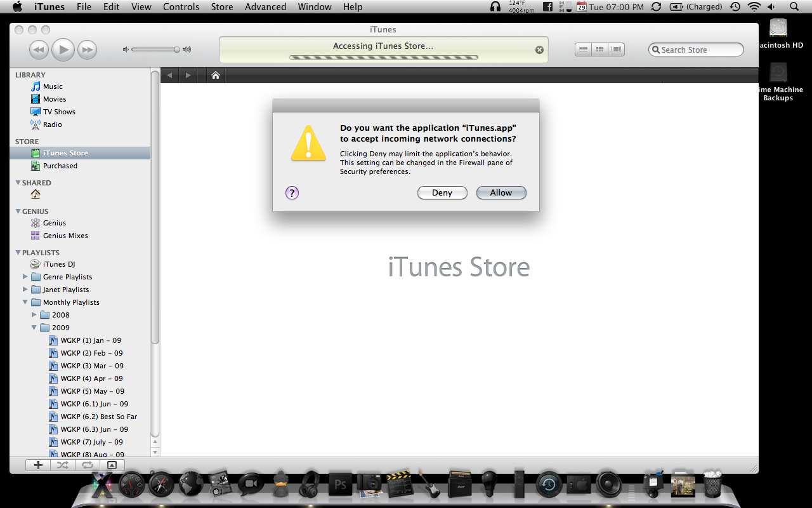The width and height of the screenshot is (812, 508).
Task: Open the Edit menu
Action: (x=112, y=7)
